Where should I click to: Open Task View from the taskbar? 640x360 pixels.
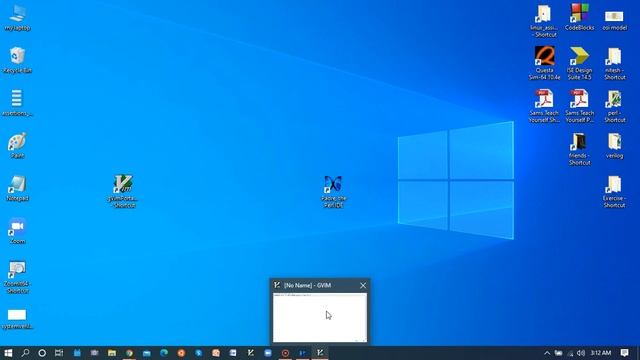(x=59, y=353)
